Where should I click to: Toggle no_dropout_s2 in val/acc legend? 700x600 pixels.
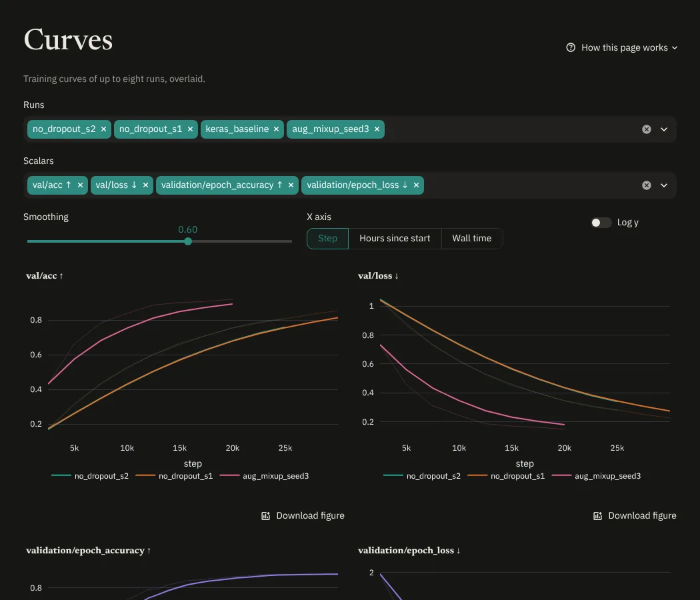(90, 476)
